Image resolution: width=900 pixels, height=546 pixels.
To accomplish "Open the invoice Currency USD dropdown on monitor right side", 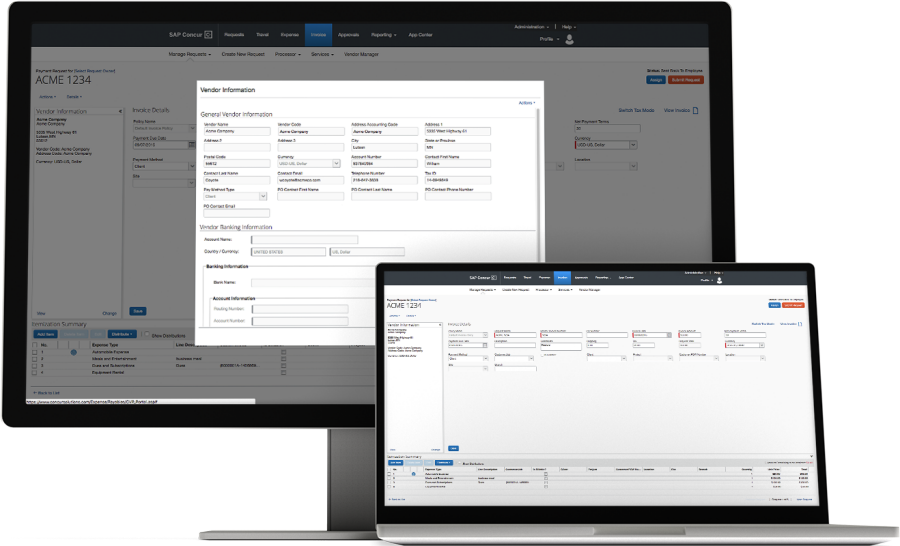I will coord(634,145).
